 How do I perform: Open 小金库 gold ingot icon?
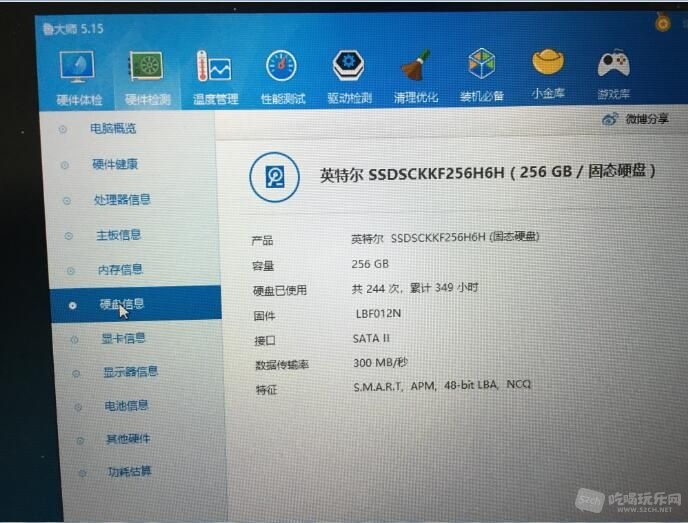point(548,62)
